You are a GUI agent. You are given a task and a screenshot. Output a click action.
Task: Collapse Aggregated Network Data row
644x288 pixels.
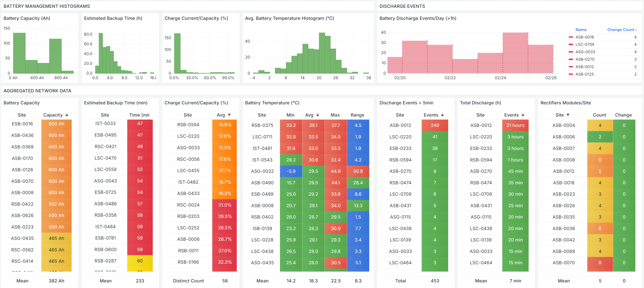(x=37, y=91)
